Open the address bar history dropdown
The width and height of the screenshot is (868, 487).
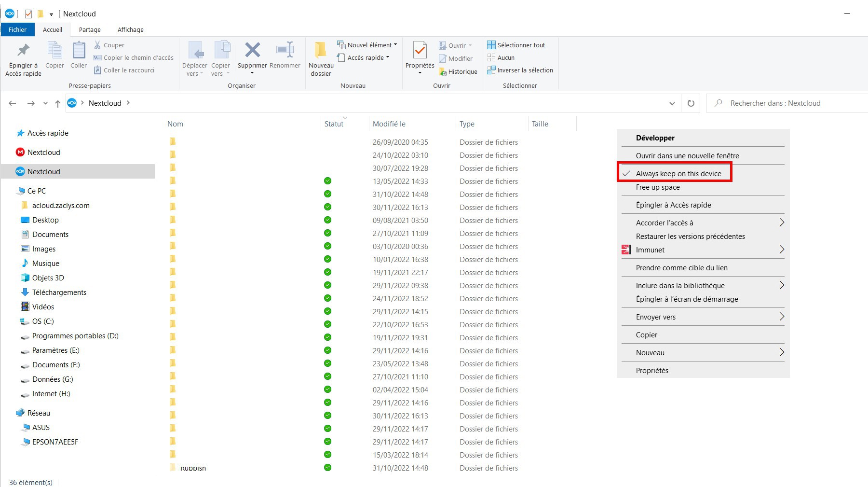tap(672, 103)
